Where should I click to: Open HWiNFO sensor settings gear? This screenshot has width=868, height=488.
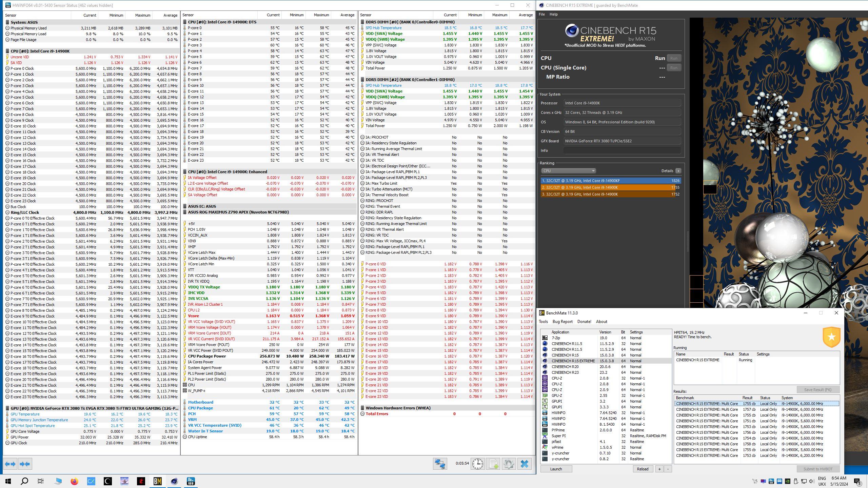point(509,464)
